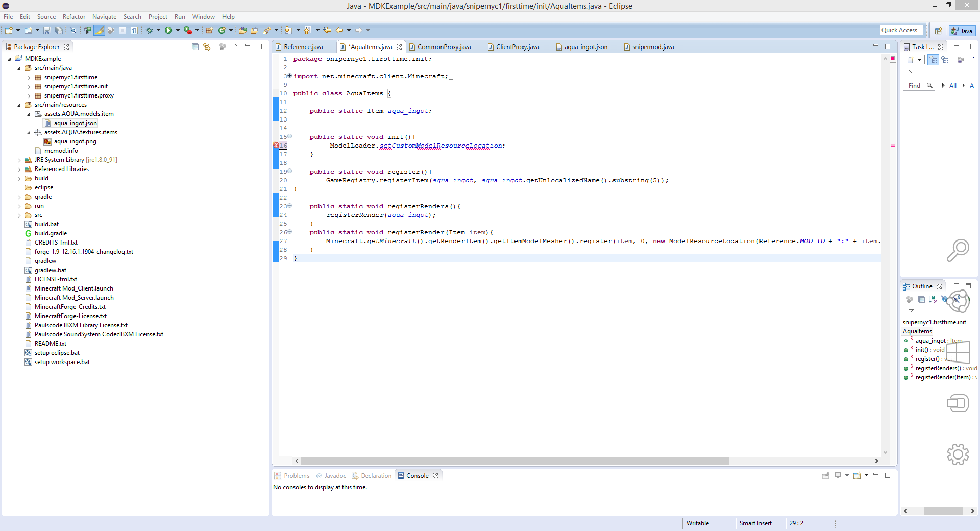
Task: Toggle Hide Fields in Outline
Action: pos(945,300)
